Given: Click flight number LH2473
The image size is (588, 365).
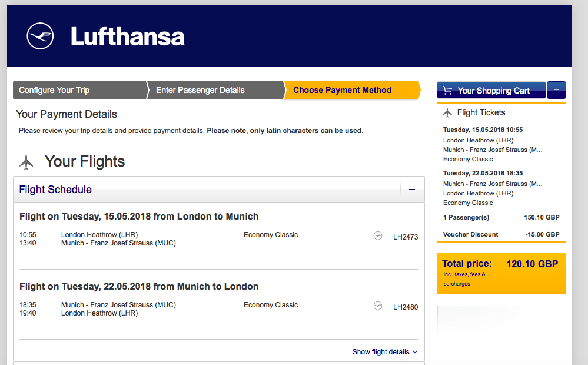Looking at the screenshot, I should tap(406, 237).
